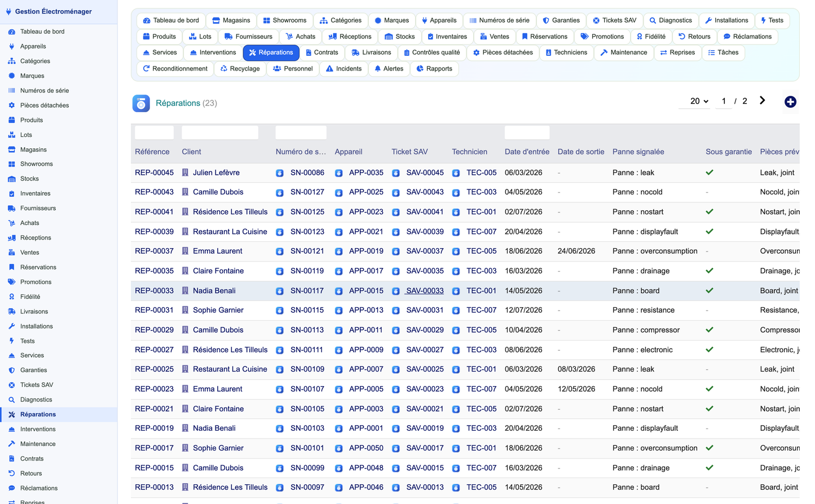815x504 pixels.
Task: Click the Livraisons truck icon in sidebar
Action: pos(11,311)
